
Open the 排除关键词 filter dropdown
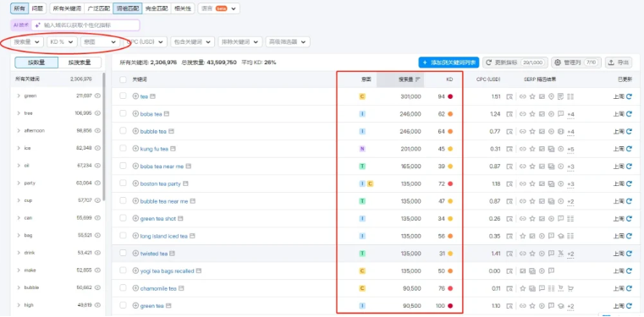tap(240, 41)
